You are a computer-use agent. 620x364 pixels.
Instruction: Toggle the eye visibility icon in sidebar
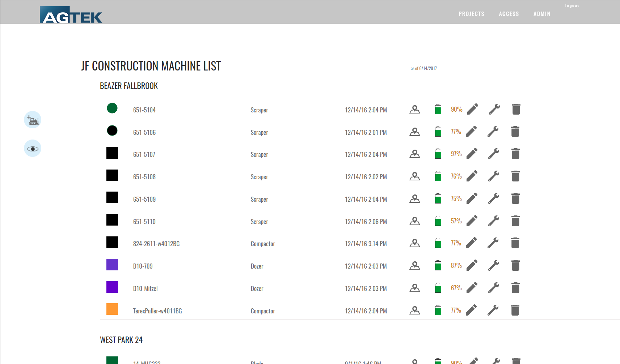pos(33,149)
